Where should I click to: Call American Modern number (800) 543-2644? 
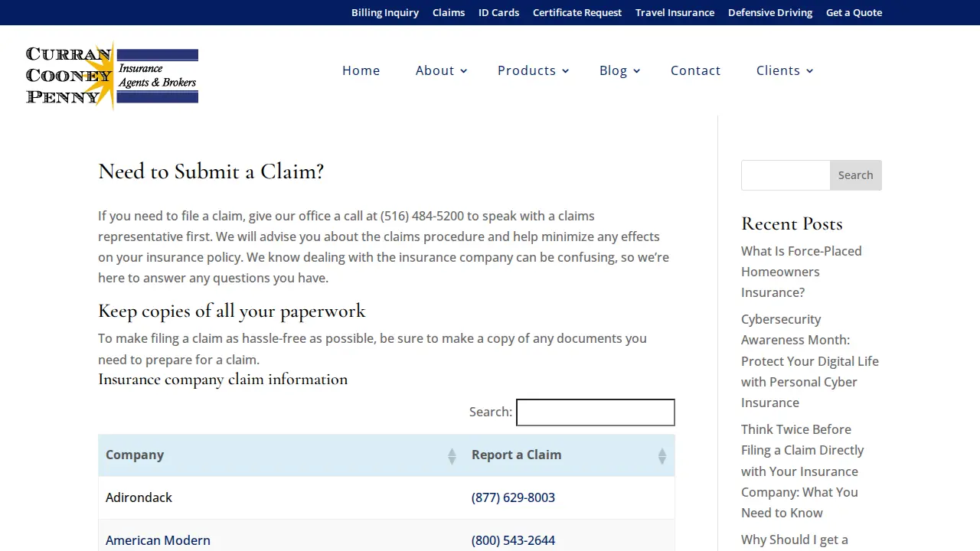(x=513, y=540)
